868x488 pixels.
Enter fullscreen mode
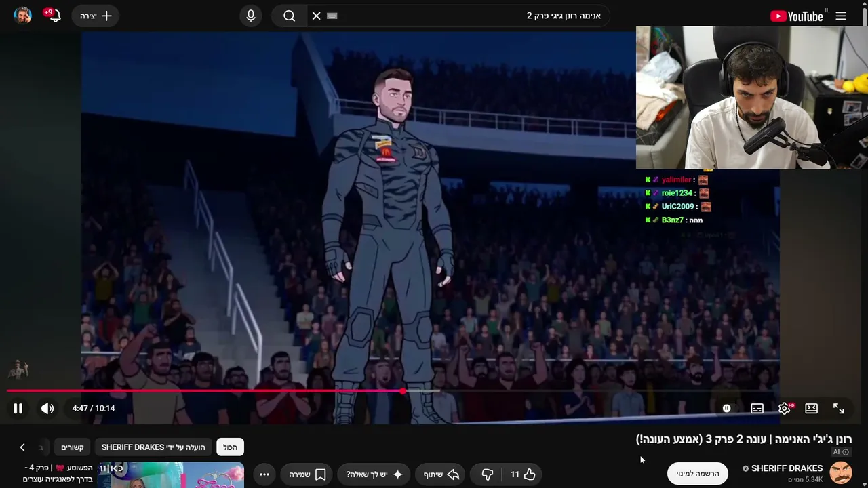[839, 408]
